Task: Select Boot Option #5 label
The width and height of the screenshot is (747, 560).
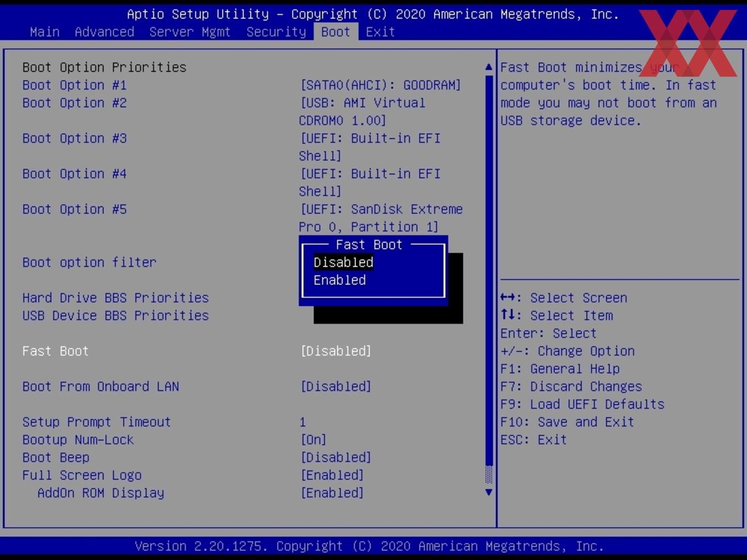Action: tap(75, 209)
